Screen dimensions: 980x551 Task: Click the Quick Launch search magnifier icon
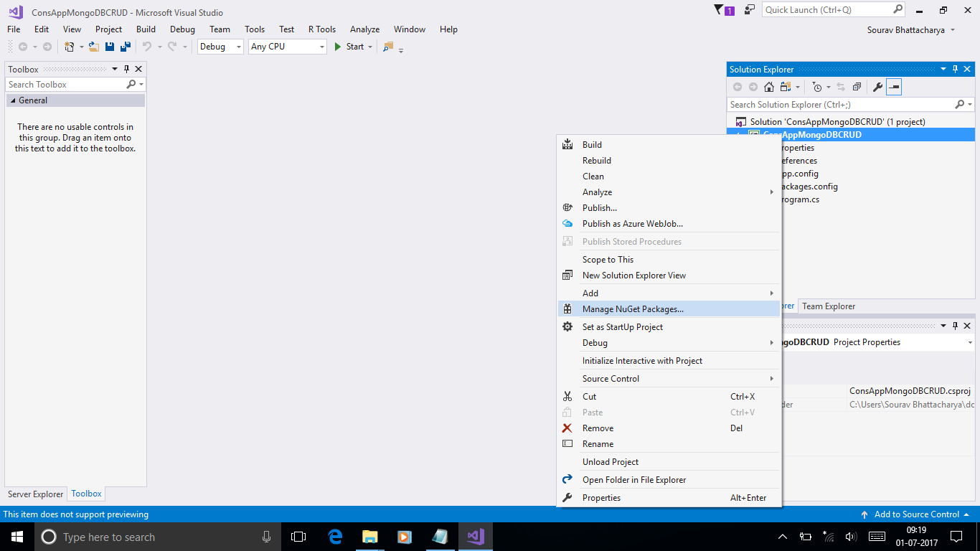click(x=897, y=9)
